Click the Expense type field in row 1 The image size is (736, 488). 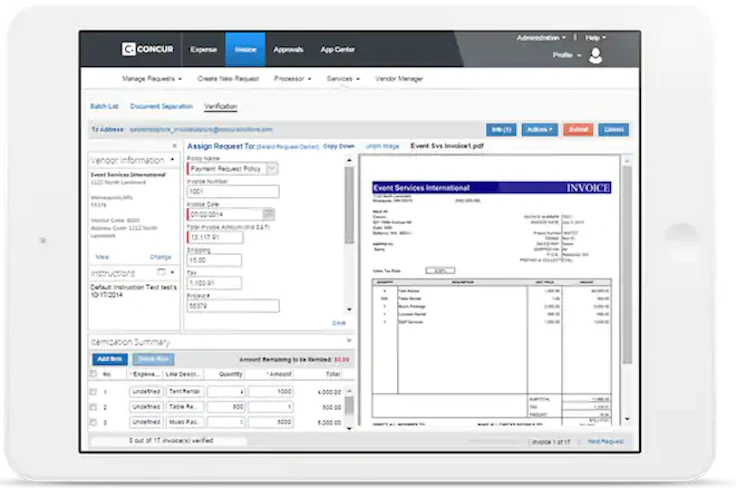pyautogui.click(x=146, y=391)
